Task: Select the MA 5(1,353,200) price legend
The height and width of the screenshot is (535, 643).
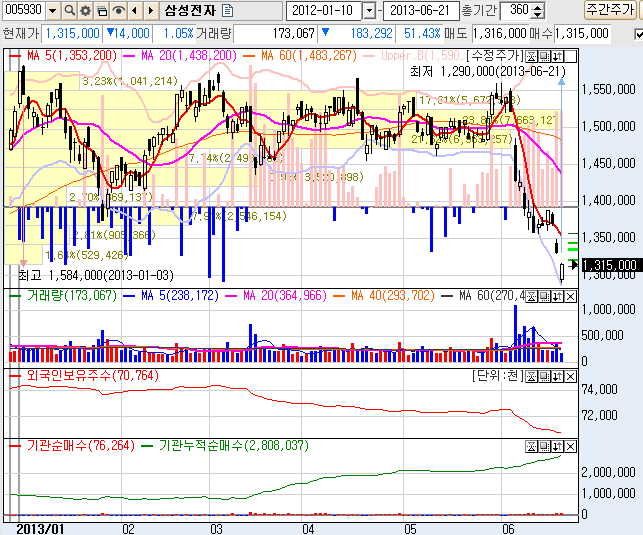Action: click(63, 55)
